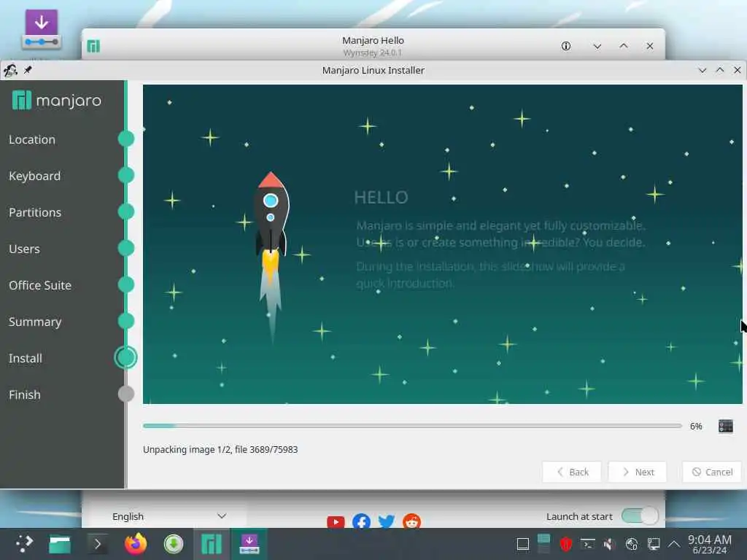This screenshot has width=747, height=560.
Task: Open the About info icon in Manjaro Hello
Action: tap(565, 46)
